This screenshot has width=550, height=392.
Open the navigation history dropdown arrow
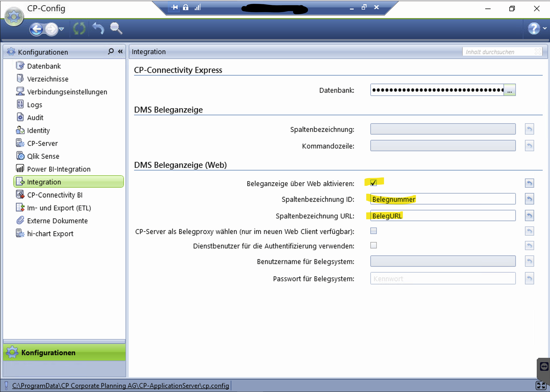point(62,29)
